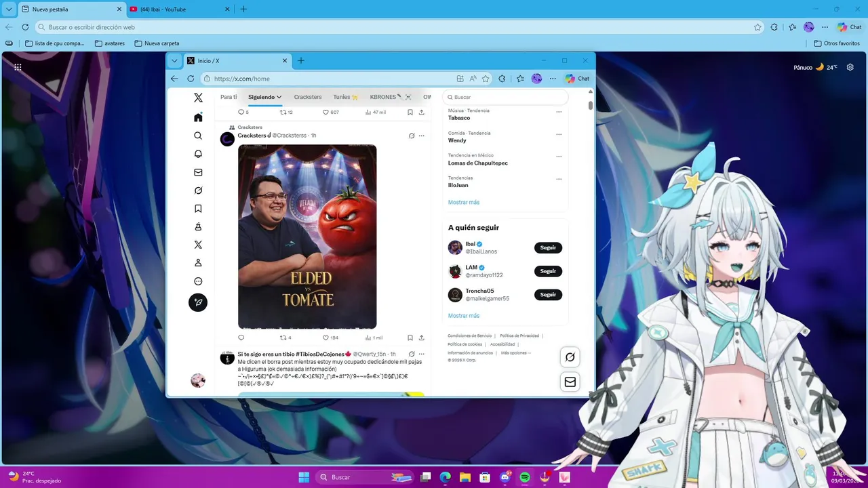Screen dimensions: 868x488
Task: Click Mostrar más under A quién seguir
Action: pos(464,316)
